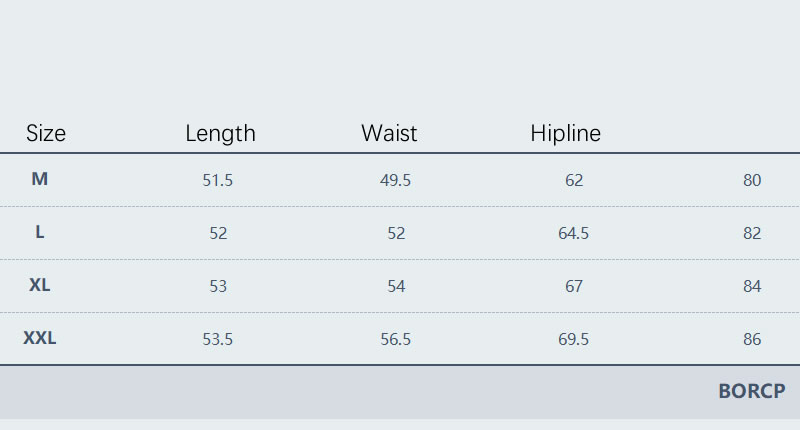Click the 49.5 waist value
This screenshot has width=800, height=430.
[396, 181]
